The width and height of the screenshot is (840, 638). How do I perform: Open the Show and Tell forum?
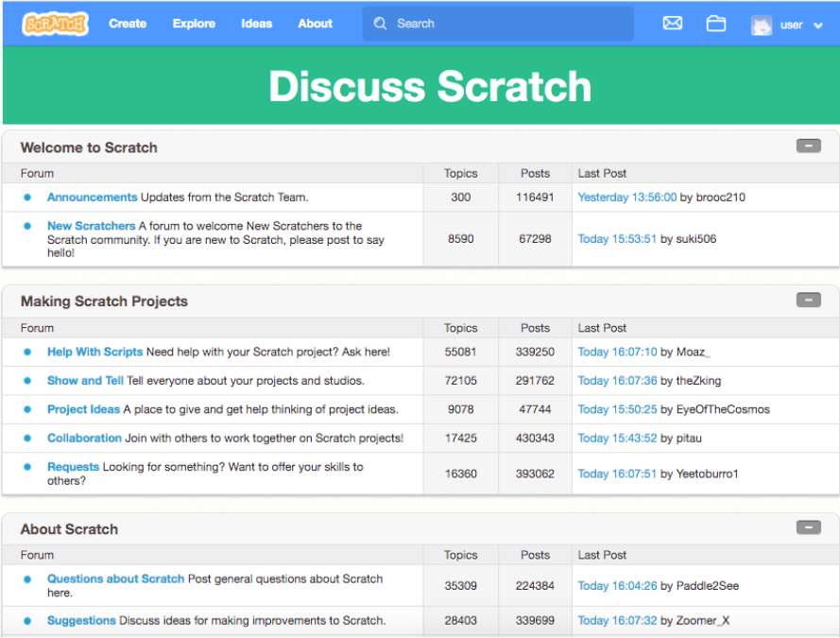(85, 381)
